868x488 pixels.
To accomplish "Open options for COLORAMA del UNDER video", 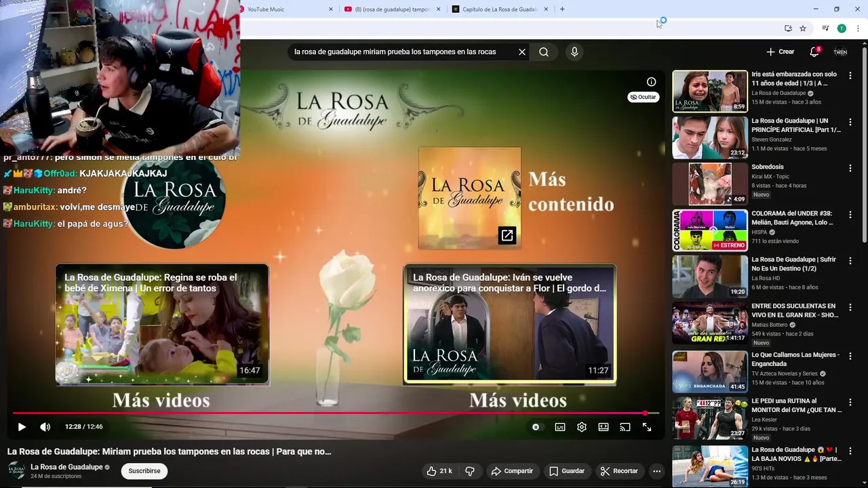I will [850, 215].
